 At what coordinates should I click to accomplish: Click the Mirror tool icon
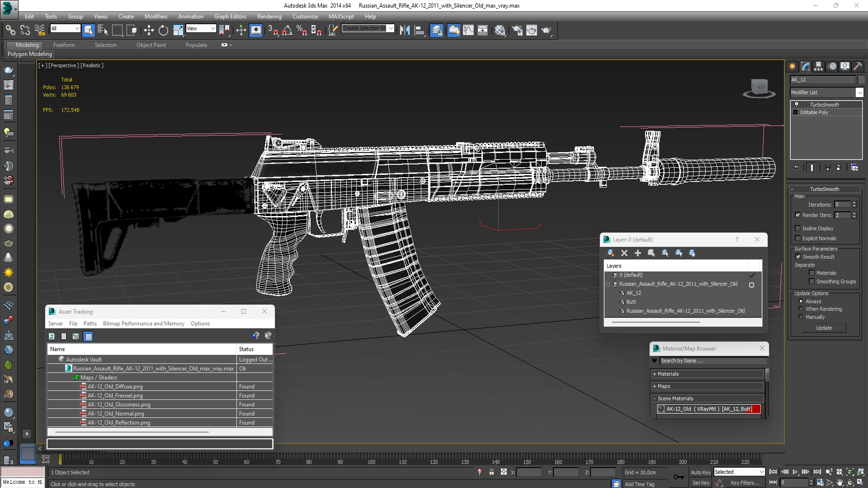coord(405,30)
